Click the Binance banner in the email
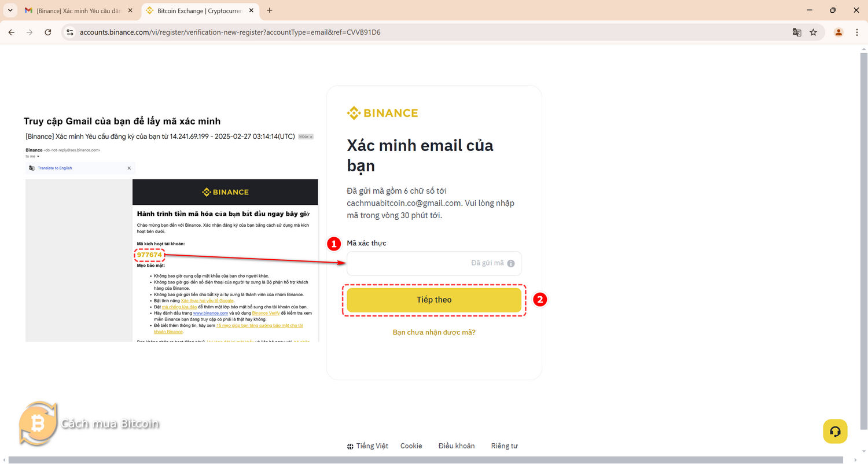This screenshot has width=868, height=464. [225, 192]
